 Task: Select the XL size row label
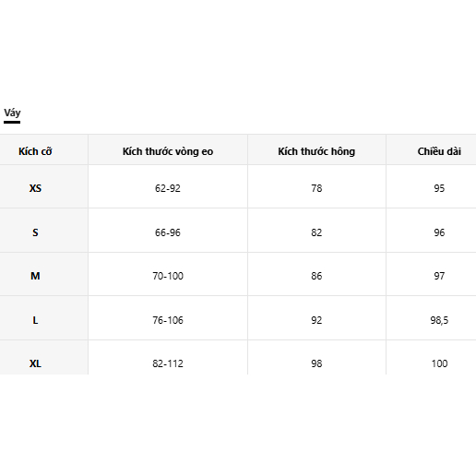click(x=35, y=363)
